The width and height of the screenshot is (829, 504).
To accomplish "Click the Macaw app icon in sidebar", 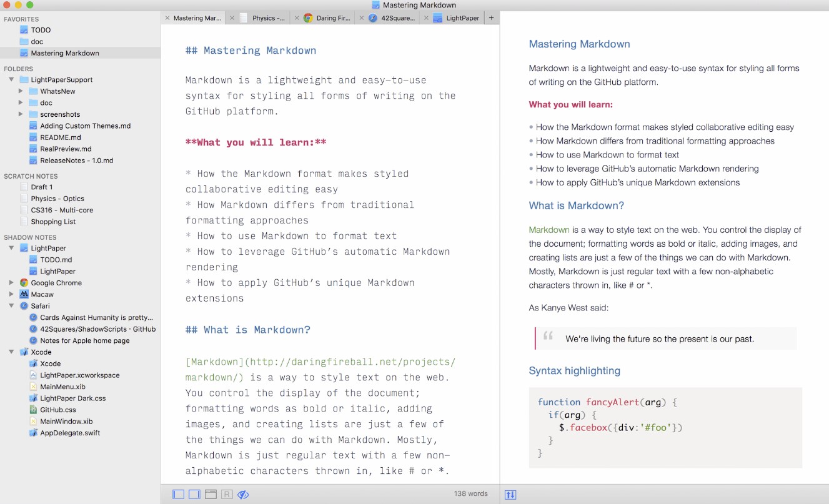I will click(x=24, y=294).
